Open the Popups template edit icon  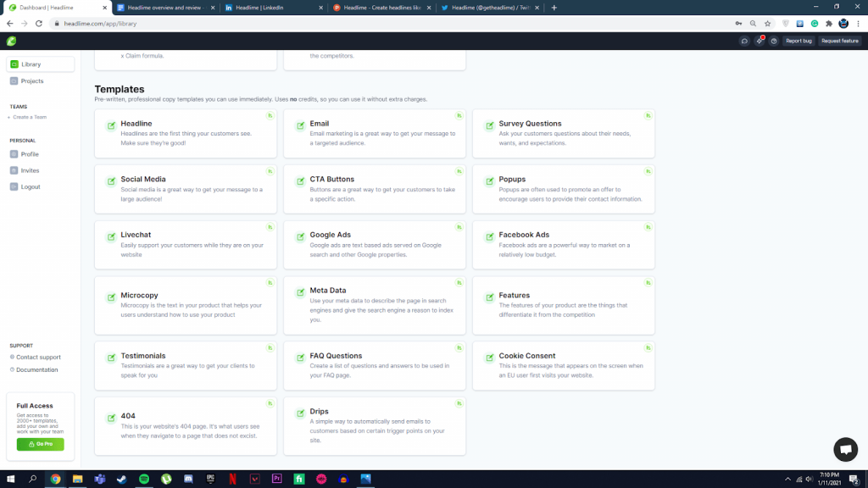point(489,181)
